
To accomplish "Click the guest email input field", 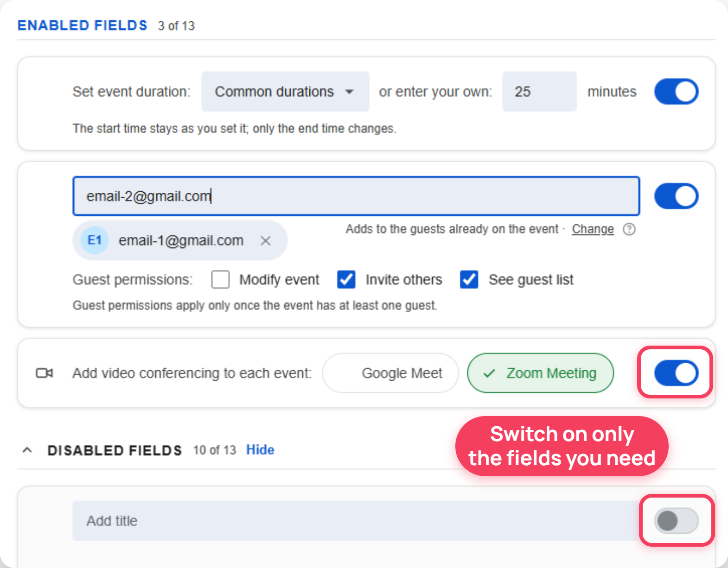I will [x=356, y=196].
